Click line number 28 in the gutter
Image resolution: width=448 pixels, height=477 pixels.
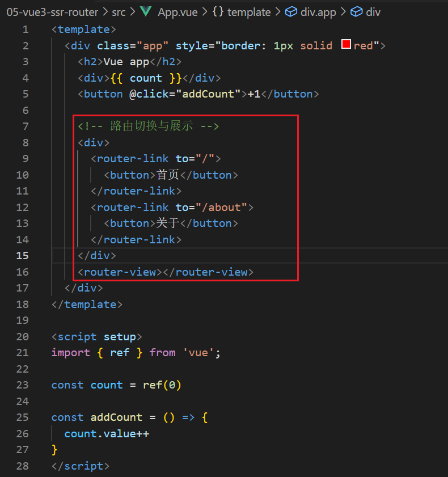tap(22, 466)
